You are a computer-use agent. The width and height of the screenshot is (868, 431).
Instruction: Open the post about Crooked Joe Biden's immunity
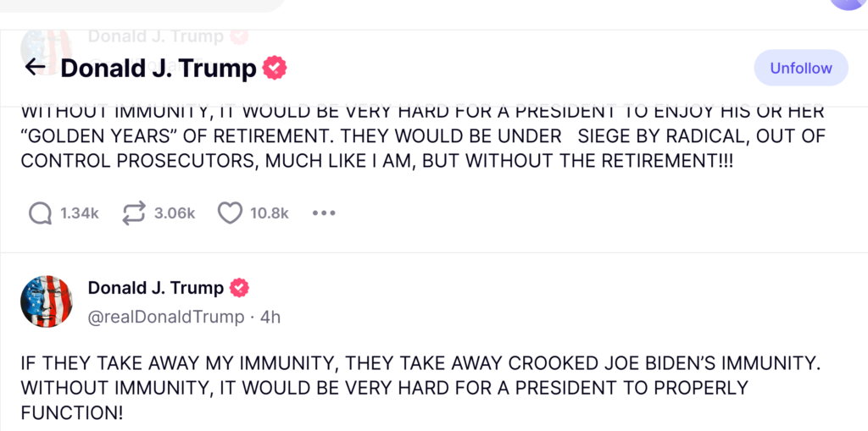tap(420, 389)
